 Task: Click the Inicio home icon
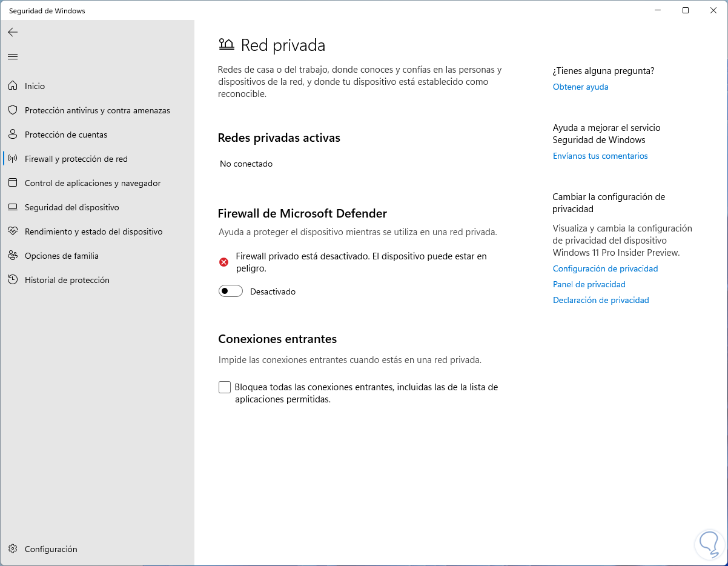pos(13,86)
